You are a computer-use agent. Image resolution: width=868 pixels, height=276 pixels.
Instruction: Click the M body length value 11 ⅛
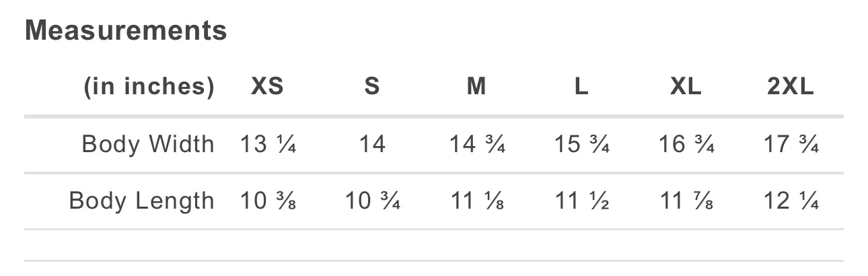pyautogui.click(x=477, y=201)
